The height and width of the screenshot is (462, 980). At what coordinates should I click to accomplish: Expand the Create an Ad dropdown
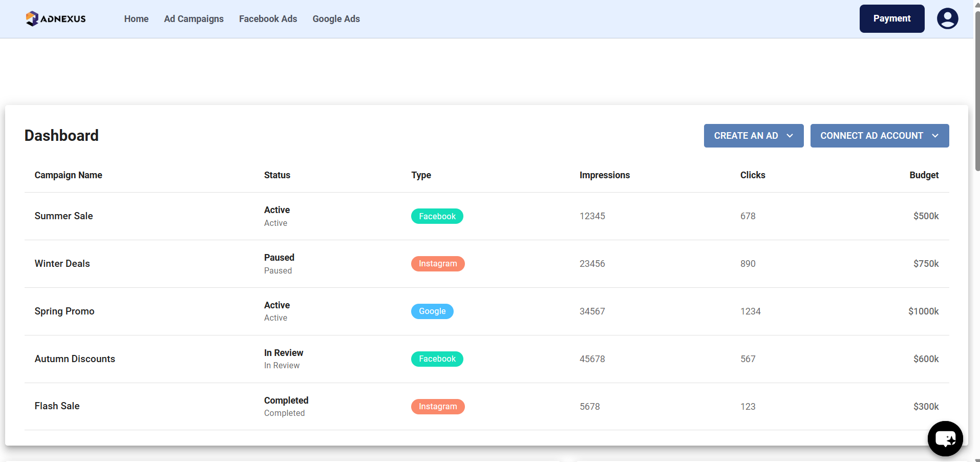[753, 136]
